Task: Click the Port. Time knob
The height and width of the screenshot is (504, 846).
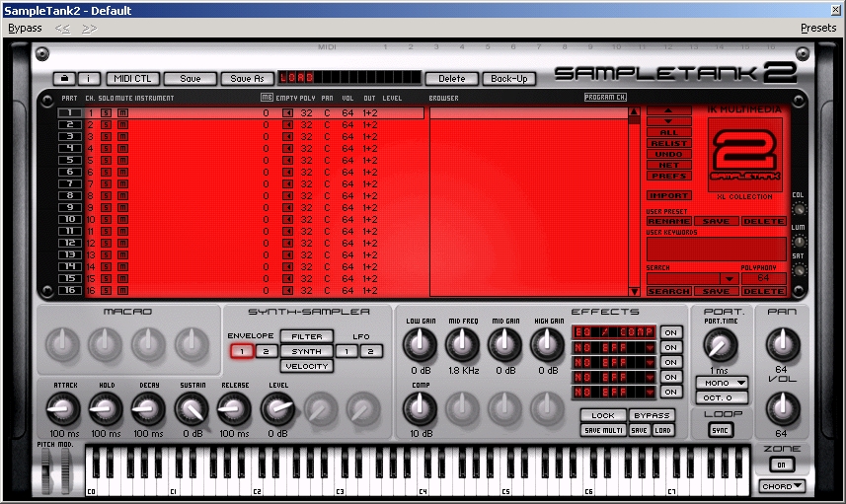Action: [x=721, y=345]
